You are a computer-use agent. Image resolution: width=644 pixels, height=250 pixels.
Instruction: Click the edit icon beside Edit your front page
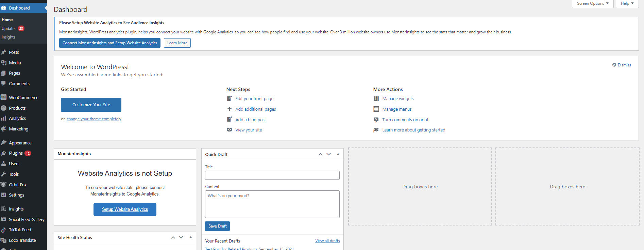tap(230, 98)
